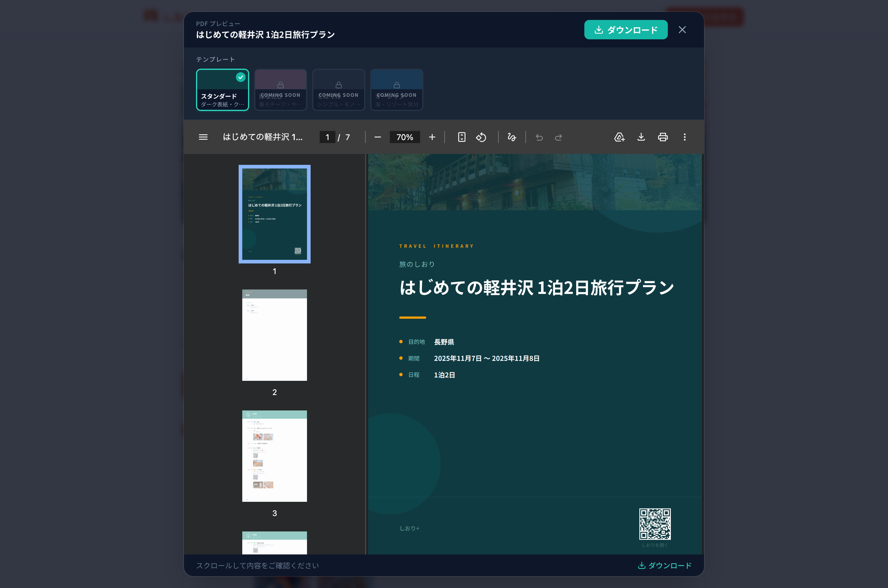The height and width of the screenshot is (588, 888).
Task: Click the locked spring-motif template card
Action: click(x=280, y=90)
